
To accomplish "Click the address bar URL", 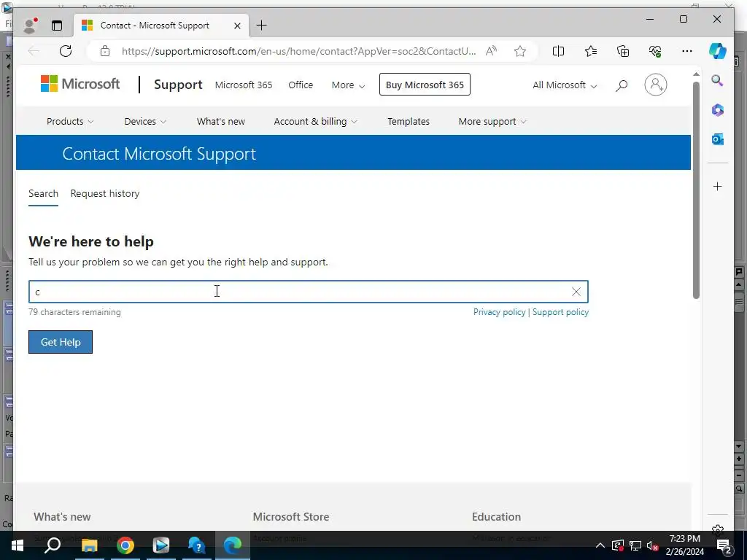I will (x=298, y=51).
